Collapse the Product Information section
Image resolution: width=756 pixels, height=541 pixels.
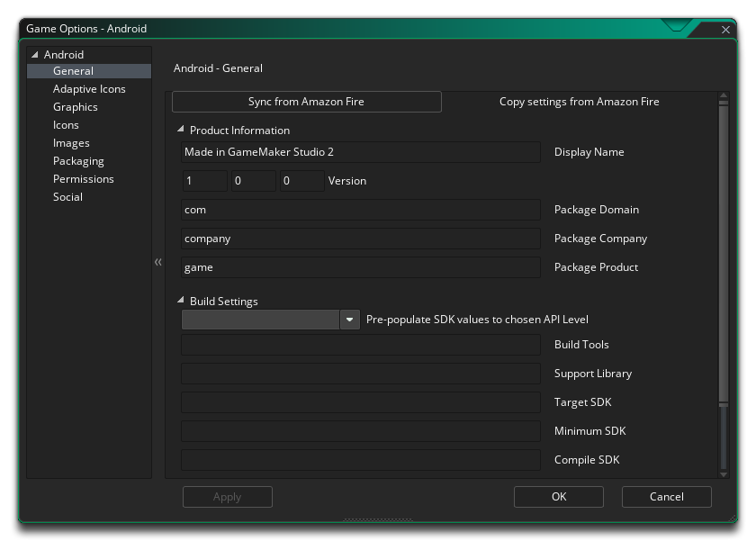click(x=179, y=130)
